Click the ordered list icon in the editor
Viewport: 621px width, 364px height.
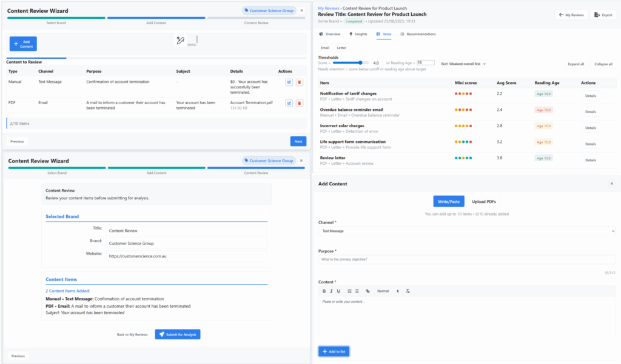click(x=350, y=291)
